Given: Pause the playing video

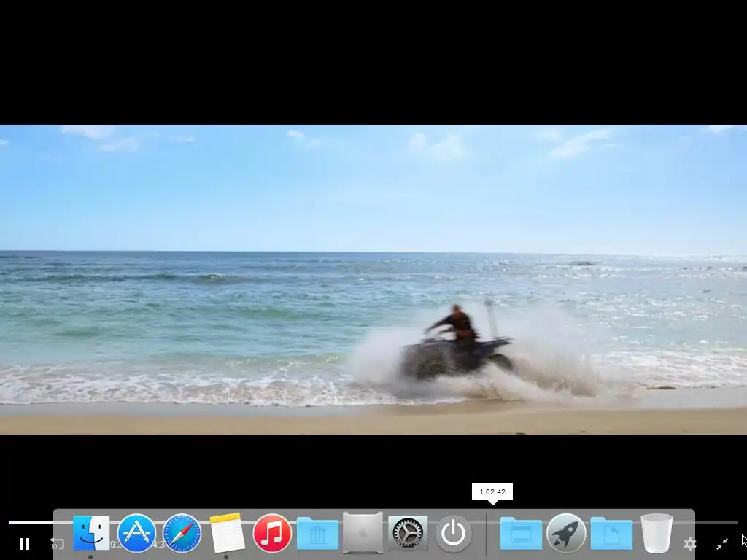Looking at the screenshot, I should coord(25,543).
